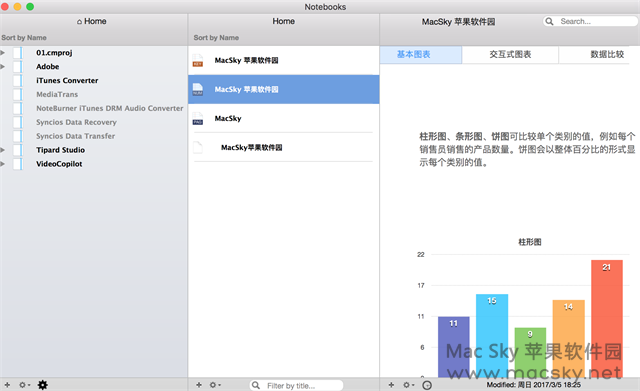640x391 pixels.
Task: Click the 柱形图 chart title
Action: coord(530,242)
